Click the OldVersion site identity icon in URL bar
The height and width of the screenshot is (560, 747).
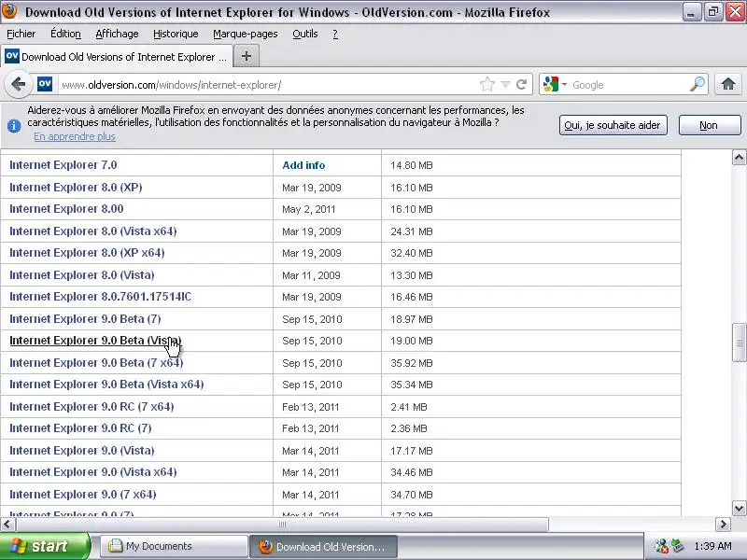coord(45,85)
